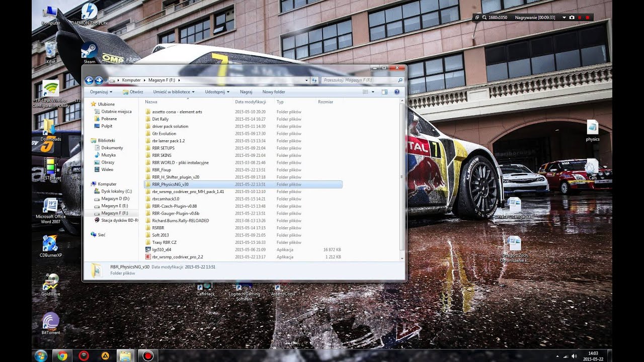Open GoldWave desktop icon
This screenshot has width=644, height=362.
tap(50, 285)
